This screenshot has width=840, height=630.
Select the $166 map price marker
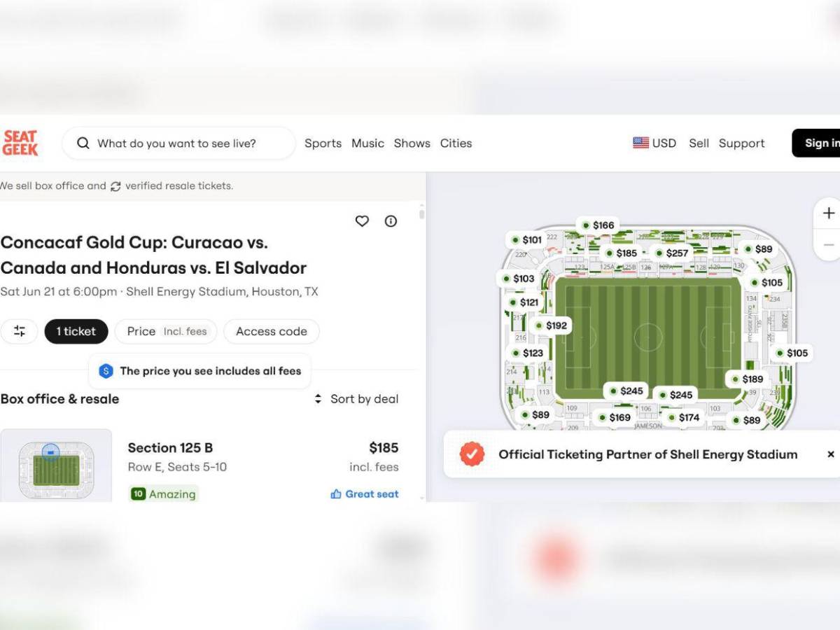pos(597,225)
